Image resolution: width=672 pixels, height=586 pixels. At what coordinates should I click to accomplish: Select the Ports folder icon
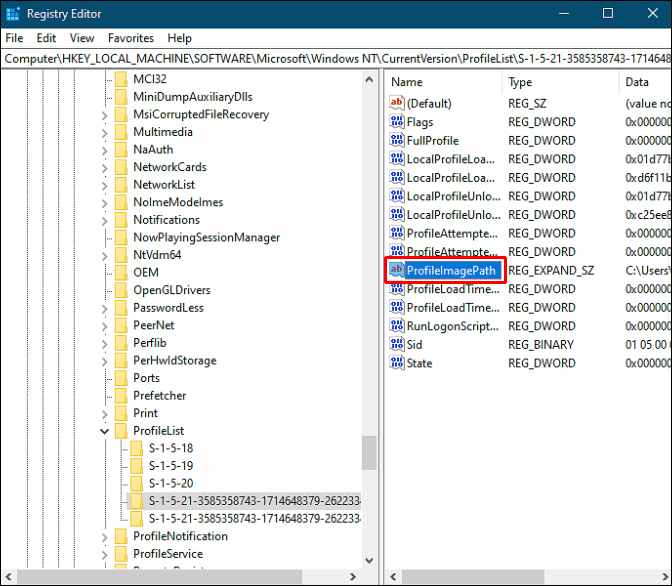121,378
